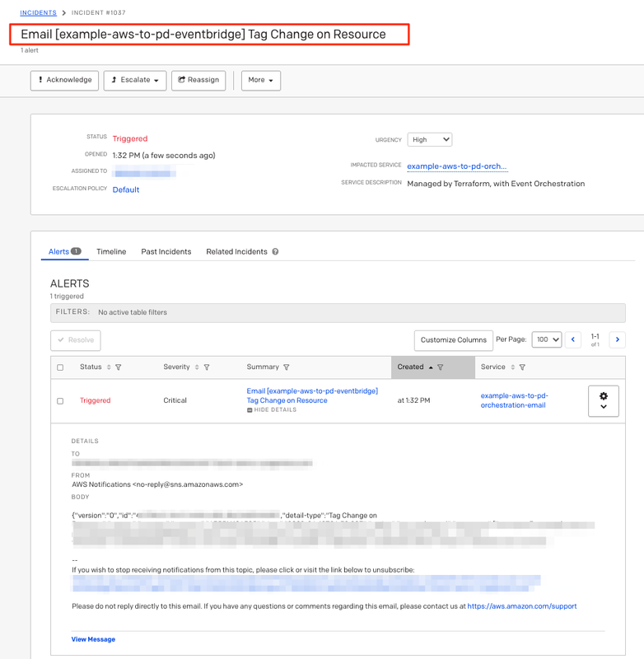Click the 'Triggered' status in alert row
The image size is (644, 659).
[x=95, y=400]
